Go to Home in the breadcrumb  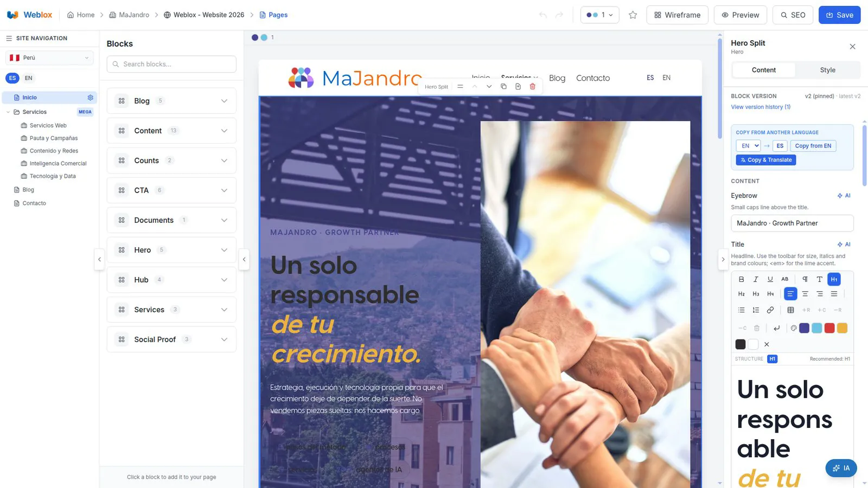(x=81, y=15)
